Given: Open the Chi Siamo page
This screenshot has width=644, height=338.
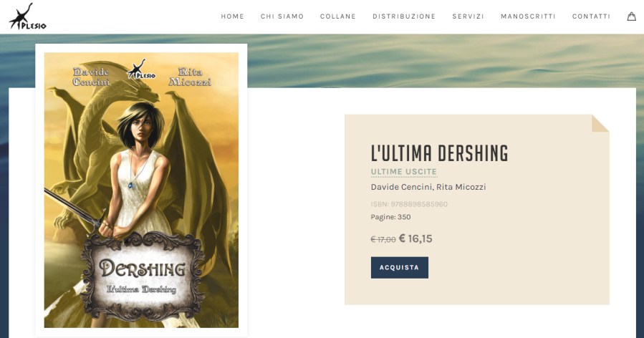Looking at the screenshot, I should pyautogui.click(x=282, y=16).
